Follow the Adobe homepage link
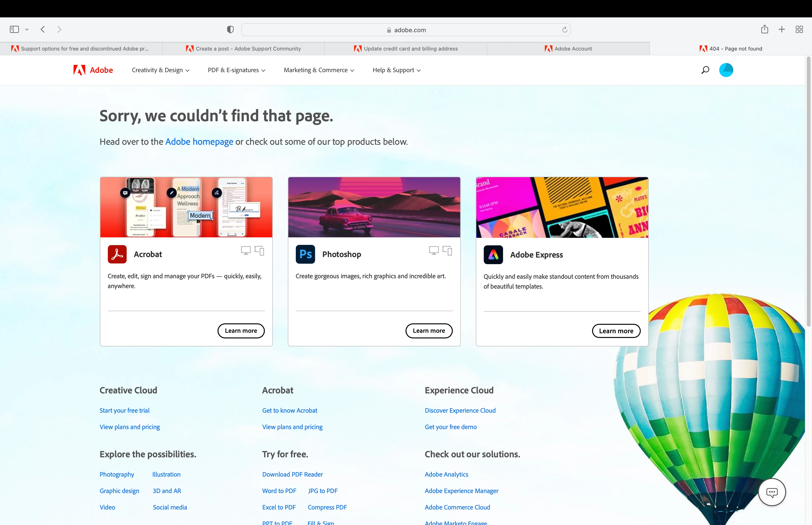This screenshot has height=525, width=812. pyautogui.click(x=199, y=141)
